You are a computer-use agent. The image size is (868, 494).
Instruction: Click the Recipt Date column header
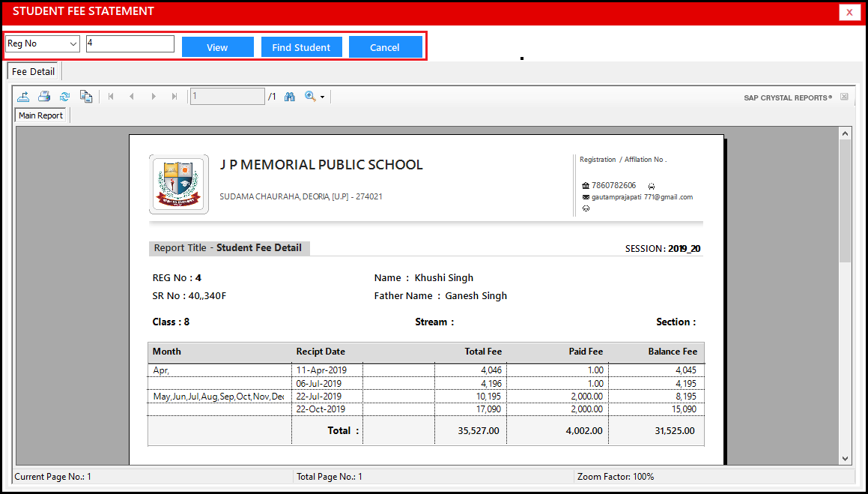(321, 352)
